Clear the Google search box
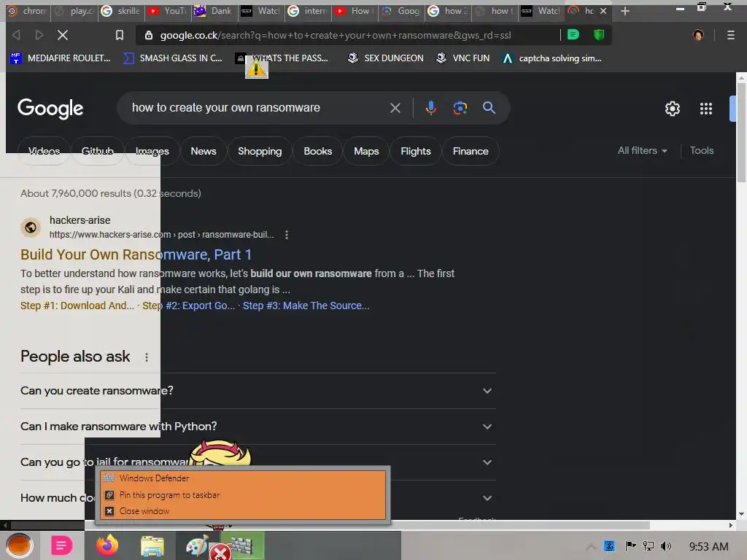747x560 pixels. tap(395, 108)
